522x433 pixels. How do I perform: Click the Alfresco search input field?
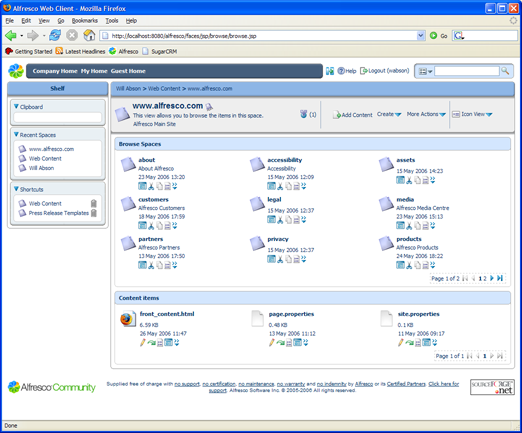tap(467, 71)
